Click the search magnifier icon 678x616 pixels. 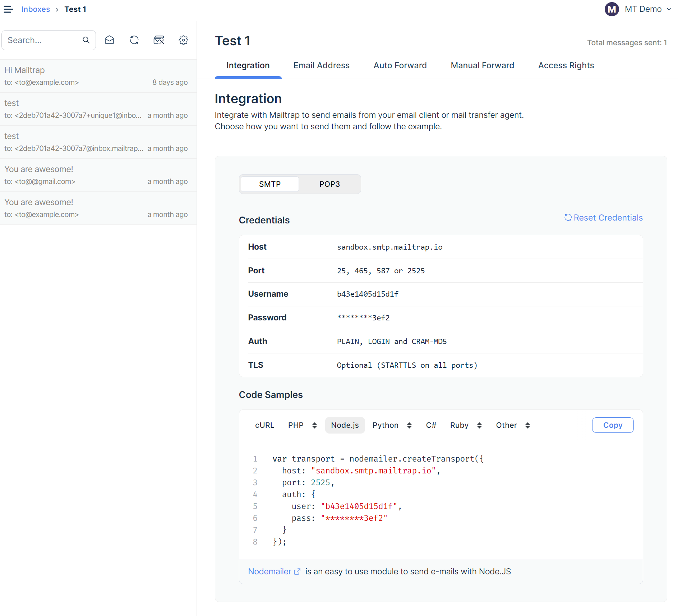coord(86,40)
